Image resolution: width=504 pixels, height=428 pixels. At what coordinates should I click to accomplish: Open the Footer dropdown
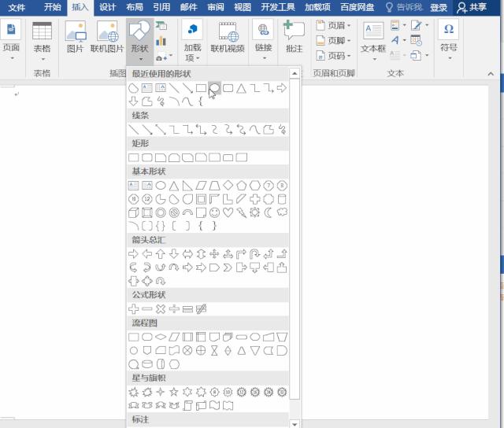(x=333, y=40)
